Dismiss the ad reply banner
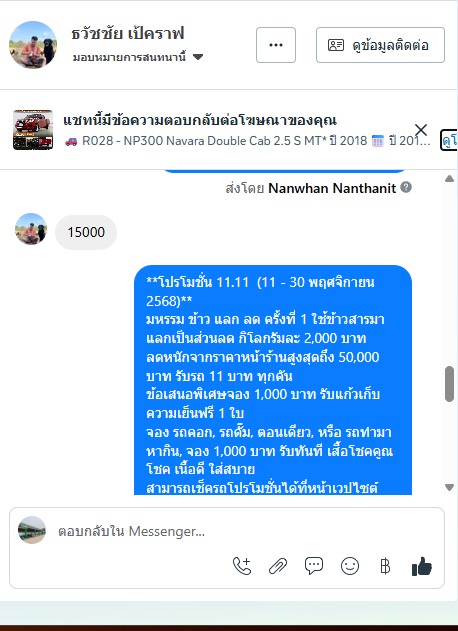Screen dimensions: 458x631 pyautogui.click(x=421, y=130)
